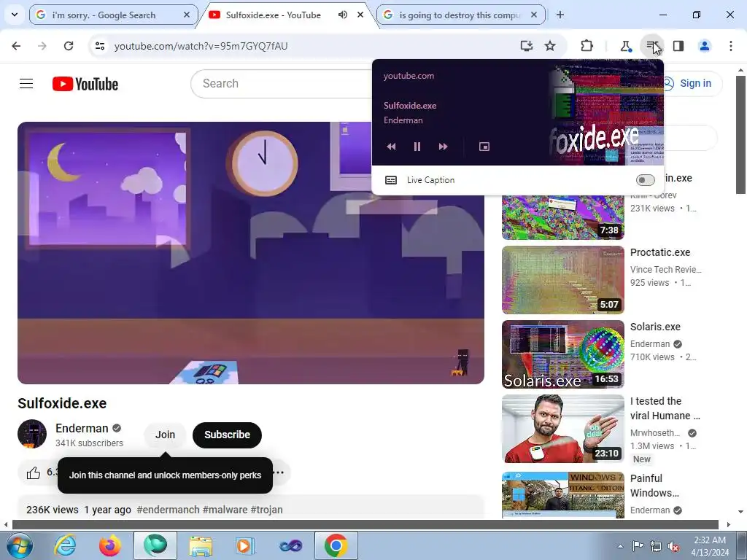
Task: Pause Sulfoxide.exe from media popup
Action: [x=417, y=147]
